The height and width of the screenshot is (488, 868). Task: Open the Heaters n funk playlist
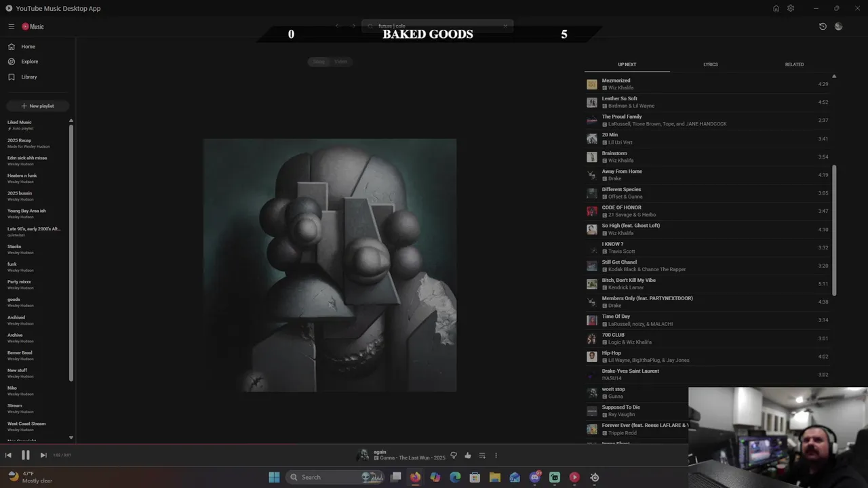[x=35, y=178]
